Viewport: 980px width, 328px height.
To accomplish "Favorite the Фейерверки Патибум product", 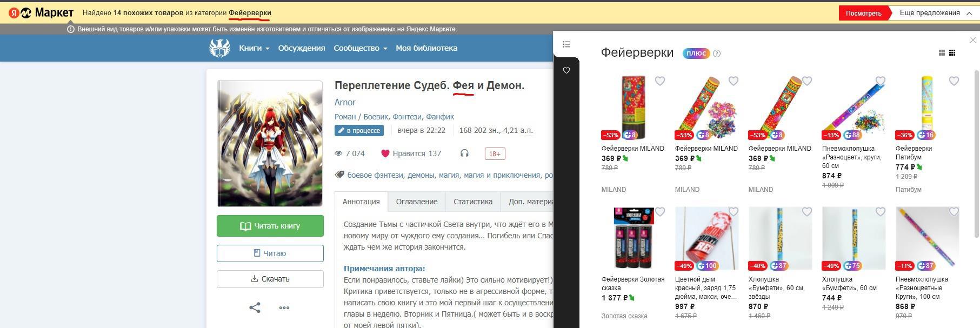I will [954, 81].
